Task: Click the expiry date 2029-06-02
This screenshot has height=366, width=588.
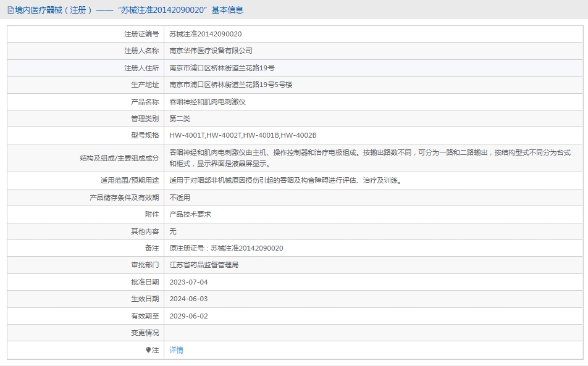Action: (188, 316)
